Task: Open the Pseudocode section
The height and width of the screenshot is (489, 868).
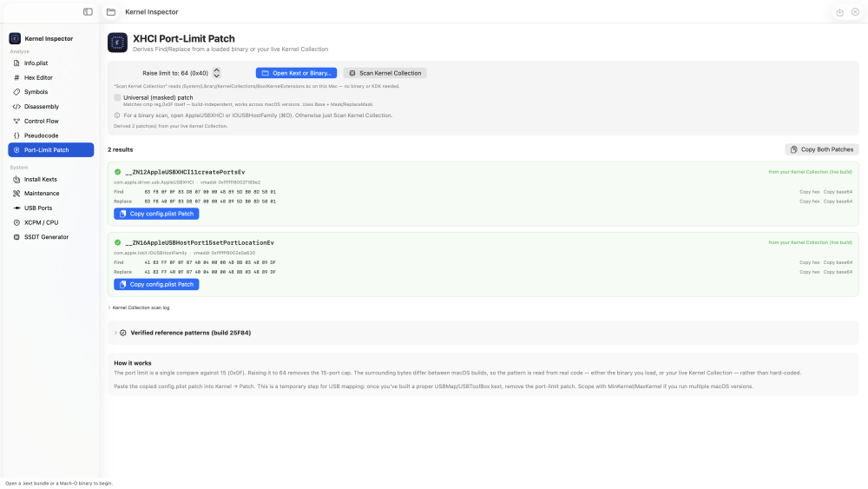Action: tap(51, 135)
